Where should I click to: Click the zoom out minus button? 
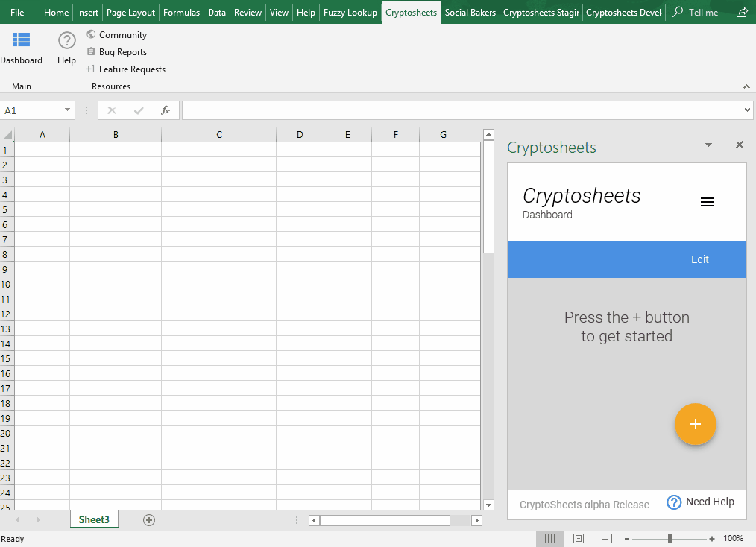[x=627, y=539]
